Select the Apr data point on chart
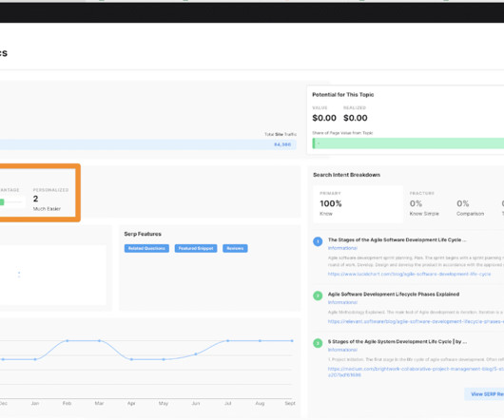 (x=131, y=359)
